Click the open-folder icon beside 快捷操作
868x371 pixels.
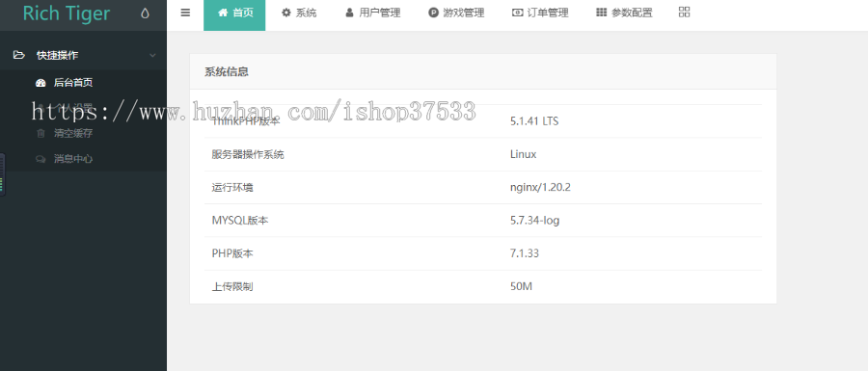pos(19,55)
